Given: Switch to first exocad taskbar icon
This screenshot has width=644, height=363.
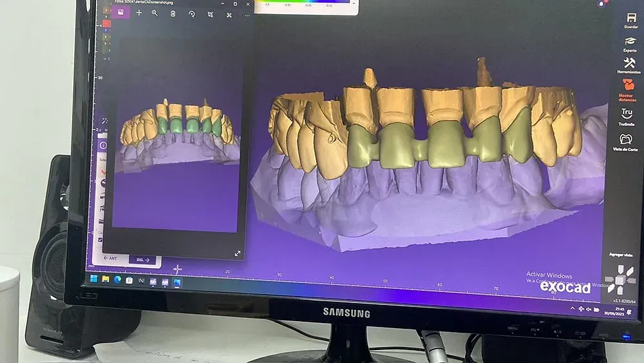Looking at the screenshot, I should coord(153,282).
